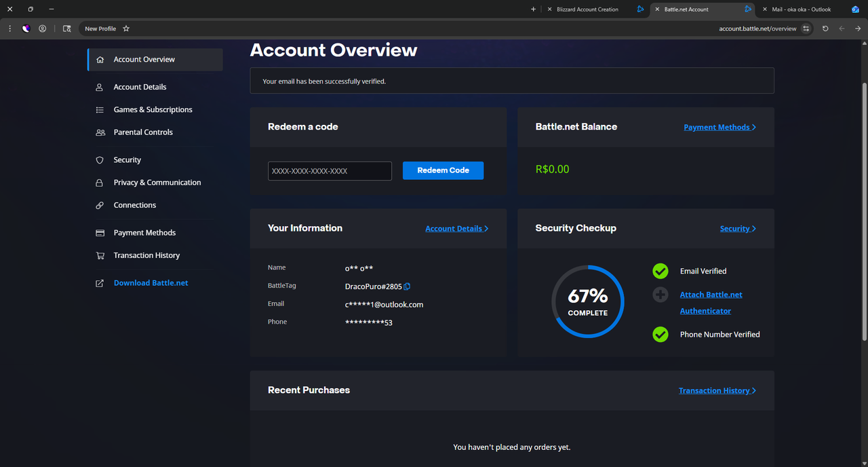The height and width of the screenshot is (467, 868).
Task: Bookmark this page with the star icon
Action: (126, 29)
